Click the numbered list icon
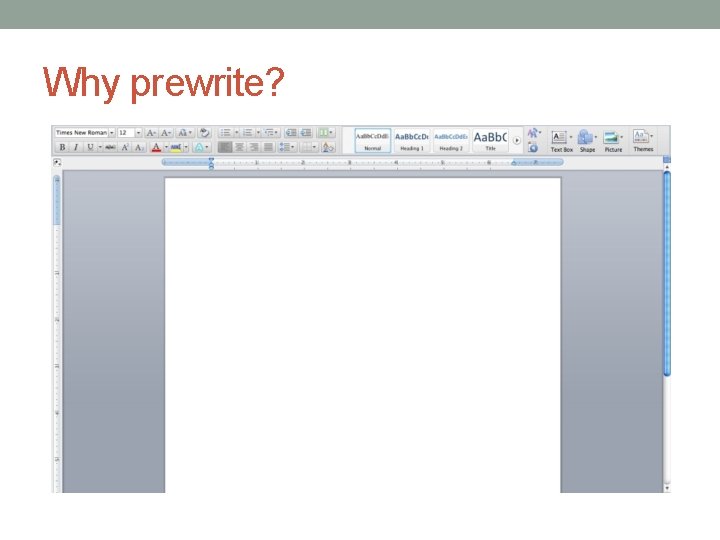The image size is (720, 540). click(x=248, y=133)
